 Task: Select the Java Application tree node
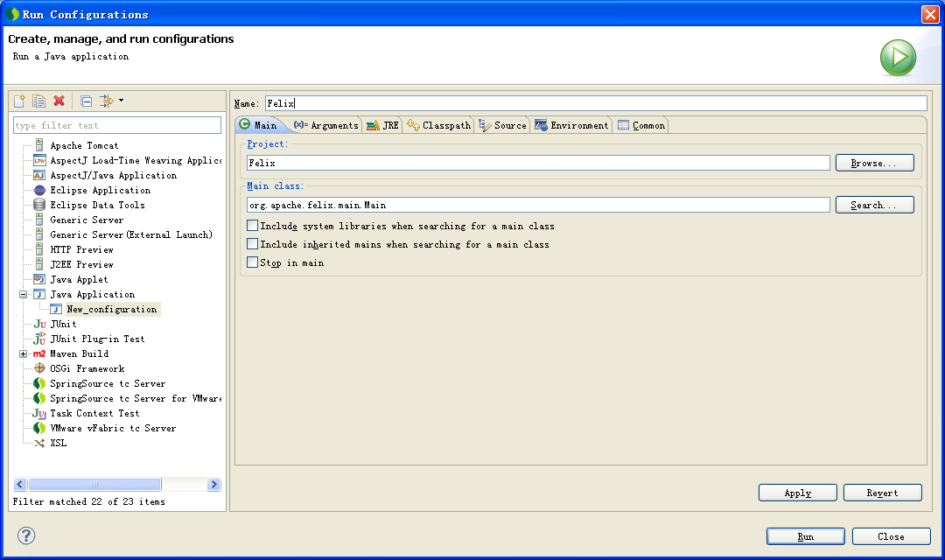(x=92, y=294)
